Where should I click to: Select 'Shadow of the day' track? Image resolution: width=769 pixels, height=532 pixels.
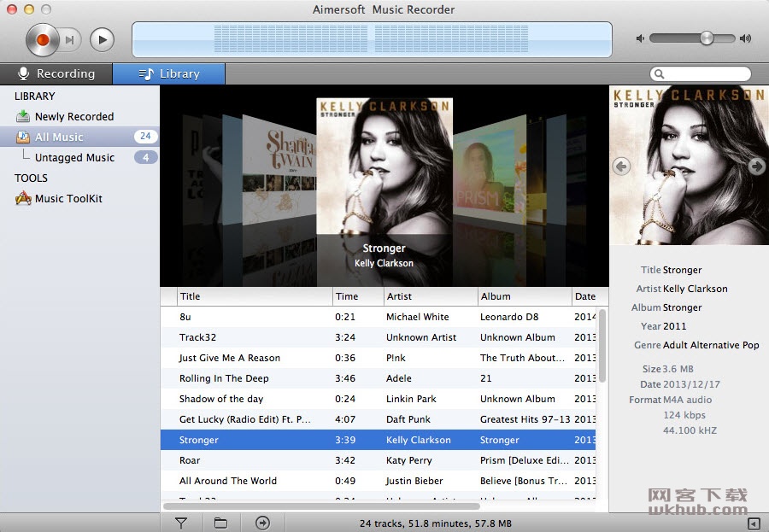[379, 399]
